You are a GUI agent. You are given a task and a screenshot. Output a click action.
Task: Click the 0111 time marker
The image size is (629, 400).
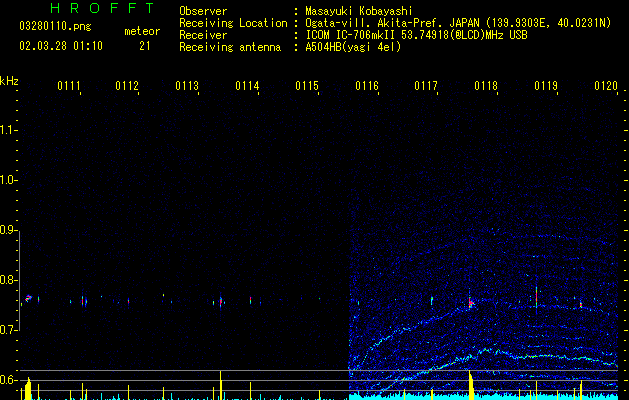[x=69, y=86]
